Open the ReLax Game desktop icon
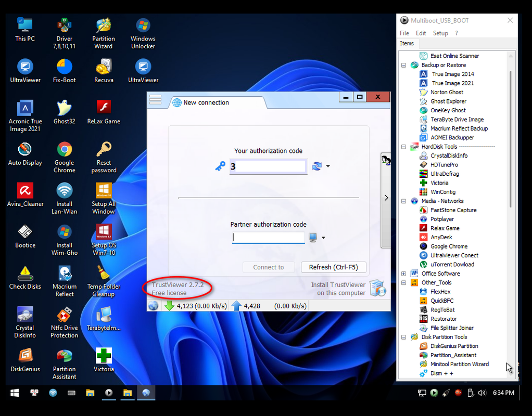This screenshot has height=416, width=532. coord(104,112)
